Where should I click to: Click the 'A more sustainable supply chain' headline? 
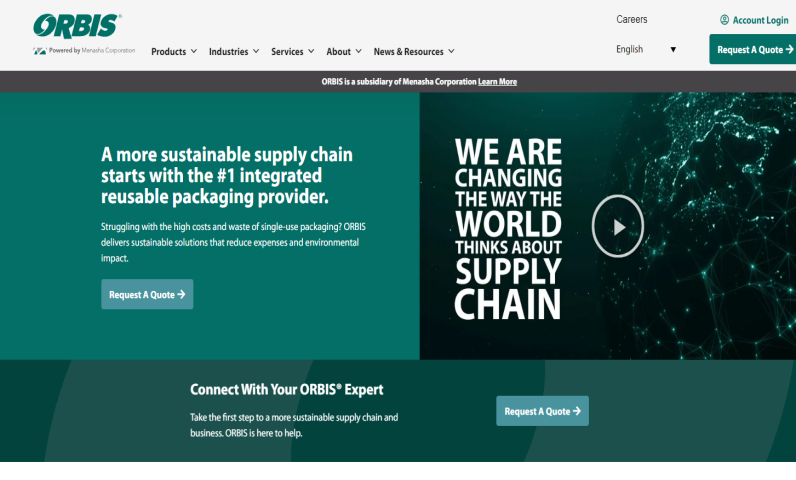[x=226, y=175]
